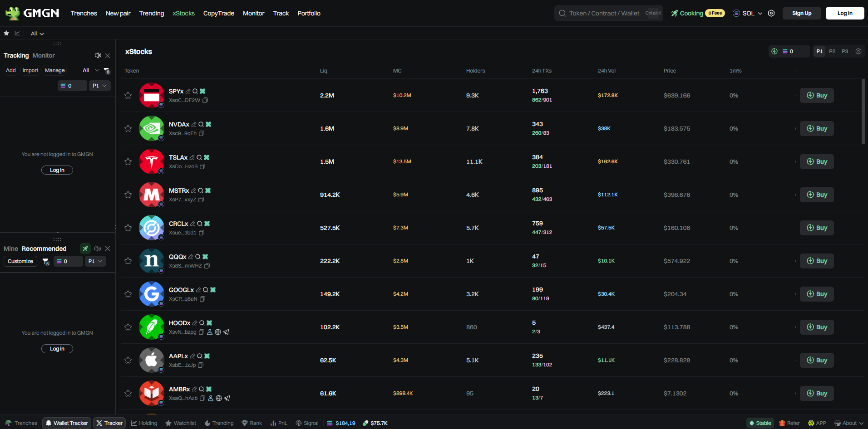Open the P1 preset dropdown in Tracking
Screen dimensions: 868x429
[x=99, y=85]
